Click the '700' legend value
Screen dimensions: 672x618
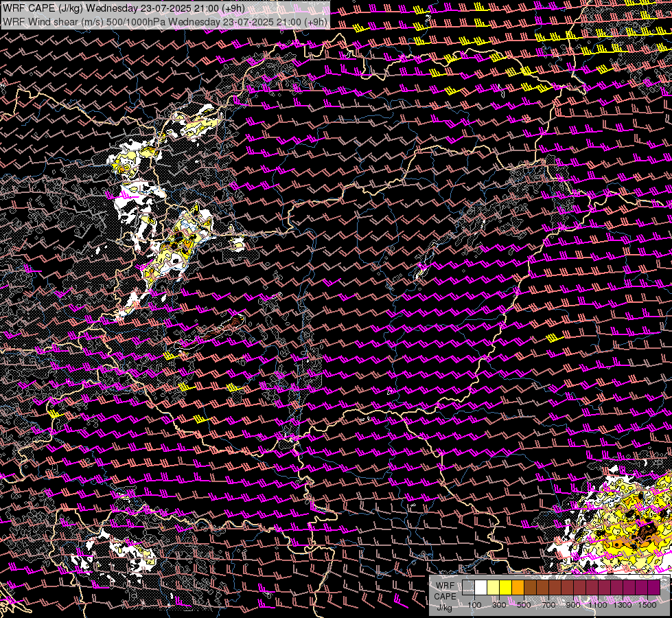[x=548, y=605]
